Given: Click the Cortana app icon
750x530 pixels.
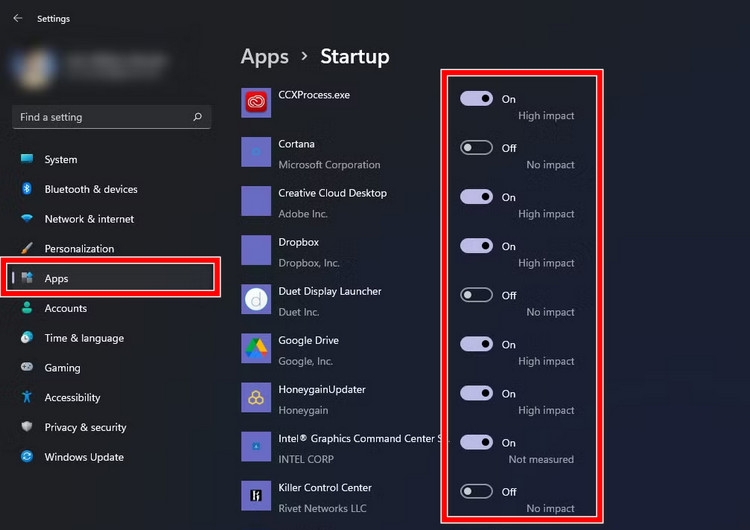Looking at the screenshot, I should pyautogui.click(x=256, y=152).
